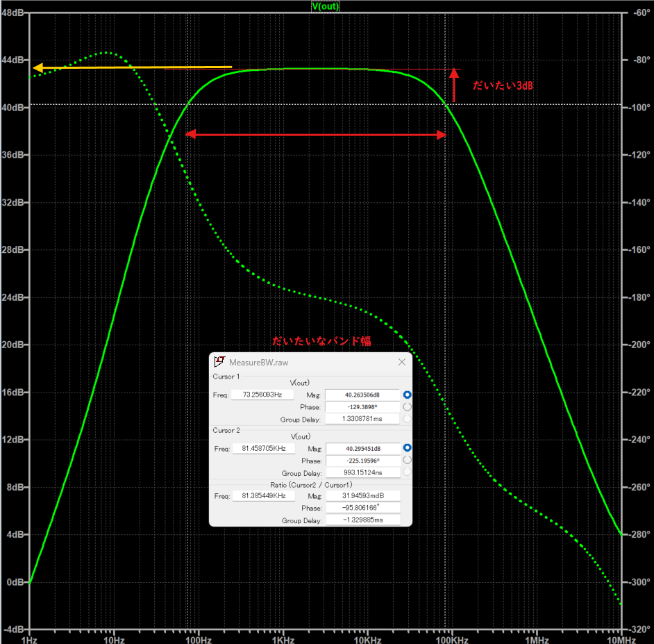Click the -180° phase axis label

point(639,297)
